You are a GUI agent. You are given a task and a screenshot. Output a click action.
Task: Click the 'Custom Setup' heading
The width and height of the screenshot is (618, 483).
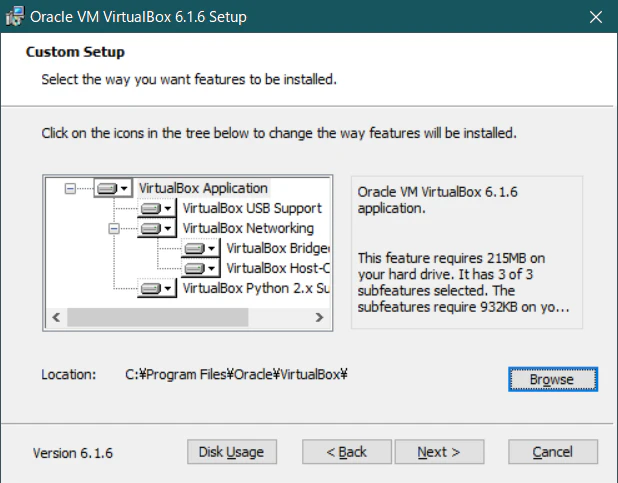[x=75, y=52]
